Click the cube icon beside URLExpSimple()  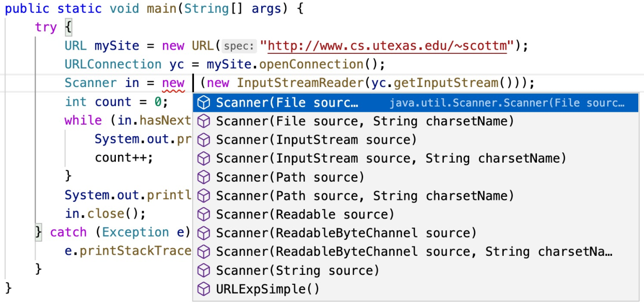coord(204,289)
